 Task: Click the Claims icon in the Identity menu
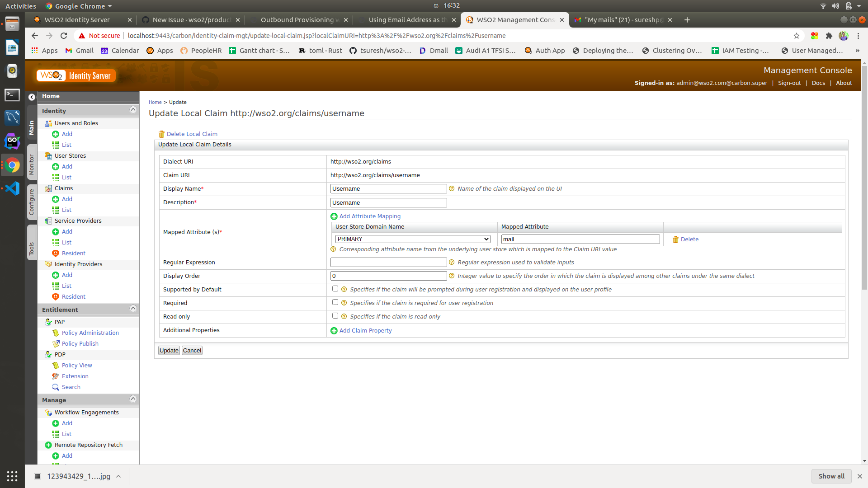48,188
